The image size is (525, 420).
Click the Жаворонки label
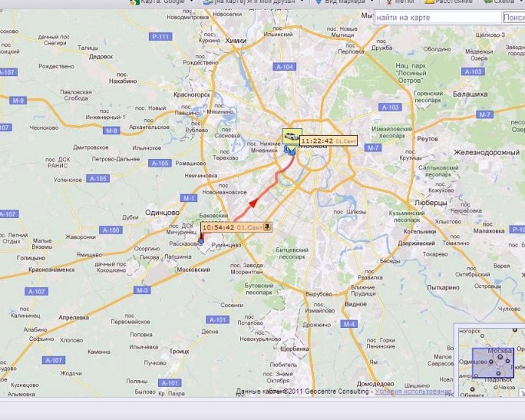point(81,236)
